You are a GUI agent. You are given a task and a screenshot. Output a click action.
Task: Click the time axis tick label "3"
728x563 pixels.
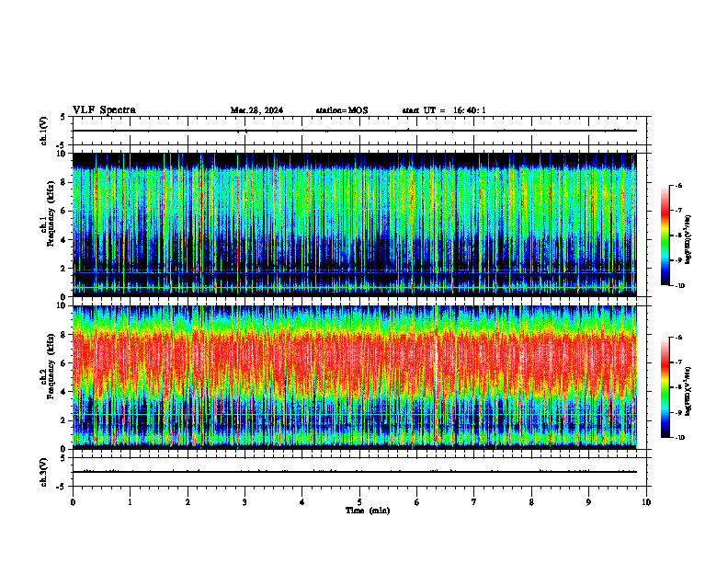(x=245, y=502)
